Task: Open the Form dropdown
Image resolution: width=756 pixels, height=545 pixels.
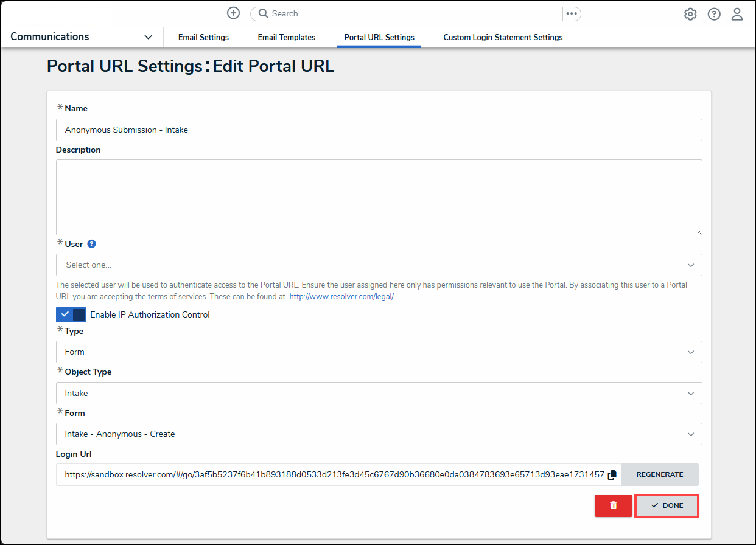Action: 379,434
